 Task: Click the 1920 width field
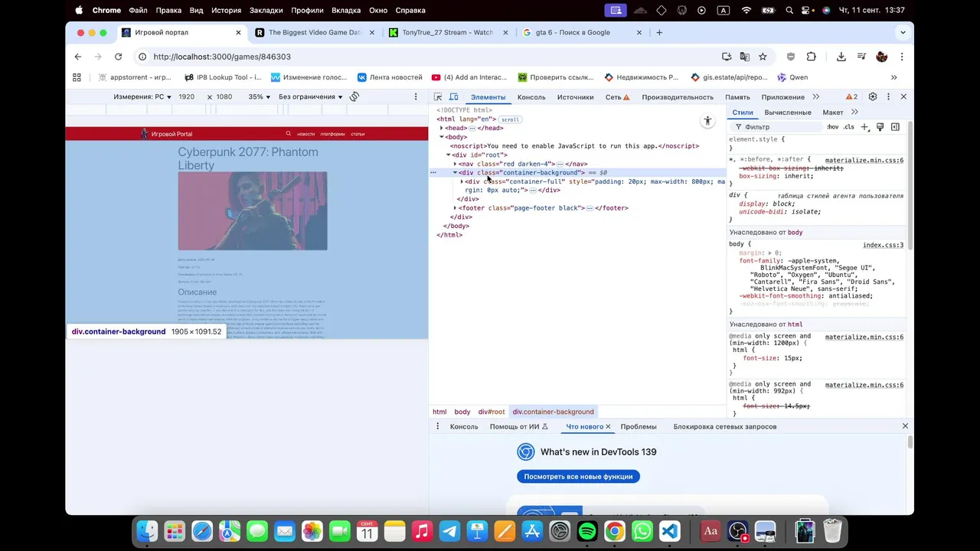[x=187, y=97]
